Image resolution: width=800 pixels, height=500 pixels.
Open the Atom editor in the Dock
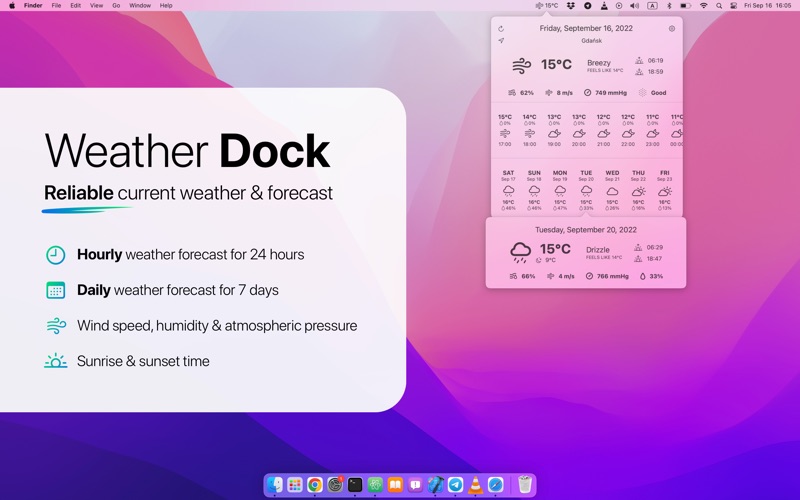pyautogui.click(x=375, y=485)
